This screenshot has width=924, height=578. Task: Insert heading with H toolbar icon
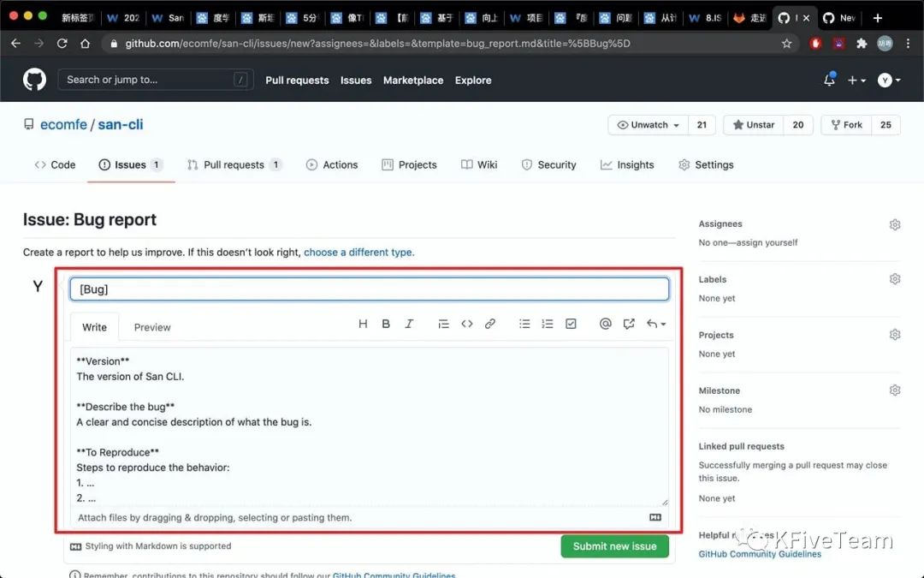pos(363,324)
